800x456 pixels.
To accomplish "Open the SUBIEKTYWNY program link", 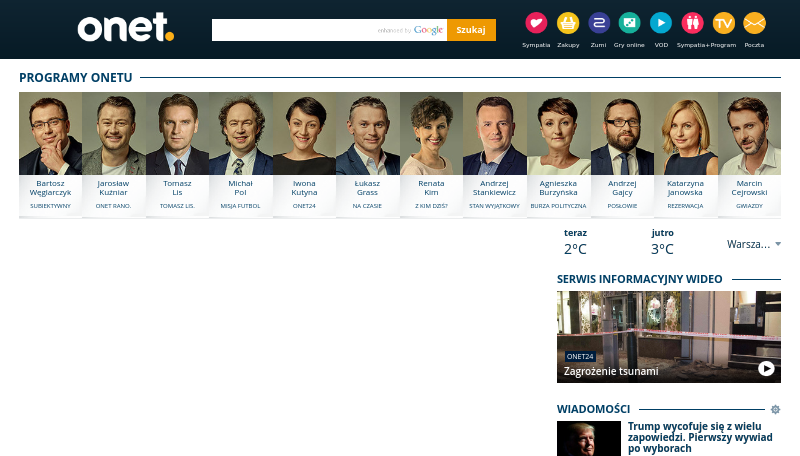I will tap(51, 206).
